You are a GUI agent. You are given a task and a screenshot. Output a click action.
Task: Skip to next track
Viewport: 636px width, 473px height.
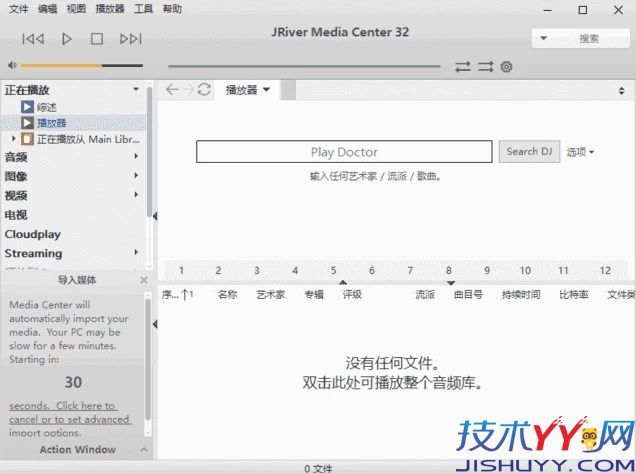click(x=131, y=39)
